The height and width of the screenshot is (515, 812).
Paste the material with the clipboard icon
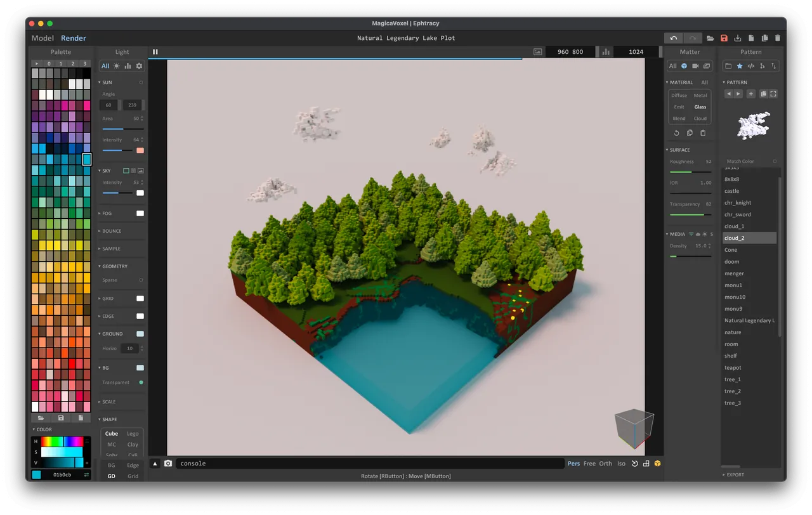click(703, 133)
